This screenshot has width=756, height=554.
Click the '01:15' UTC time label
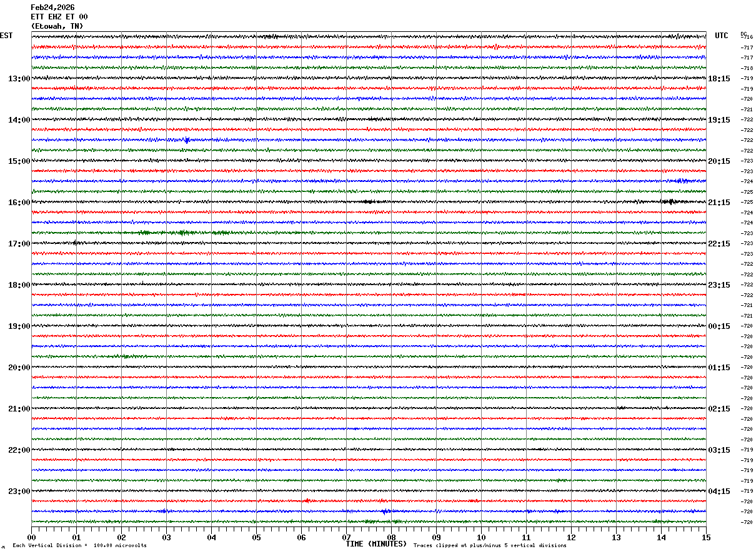coord(719,368)
